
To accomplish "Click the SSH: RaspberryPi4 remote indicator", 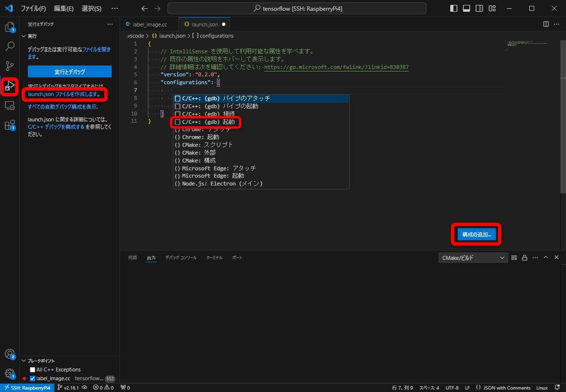I will (x=27, y=388).
